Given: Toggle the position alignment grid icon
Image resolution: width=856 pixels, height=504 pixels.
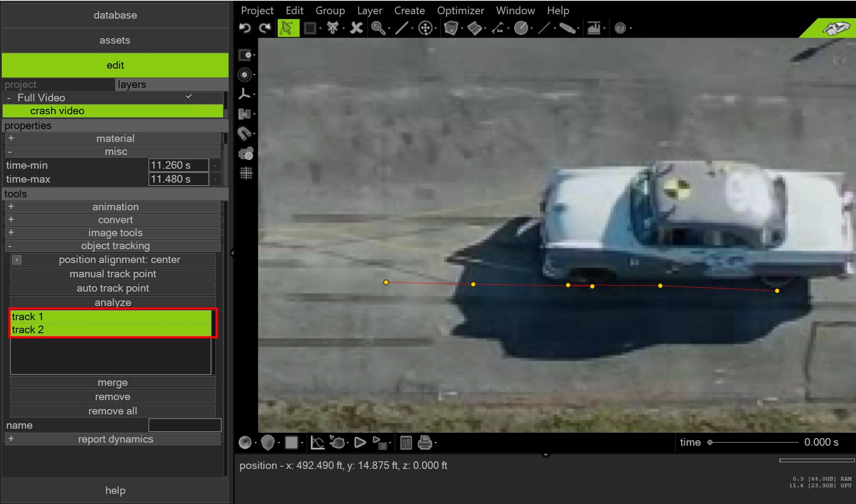Looking at the screenshot, I should (16, 260).
